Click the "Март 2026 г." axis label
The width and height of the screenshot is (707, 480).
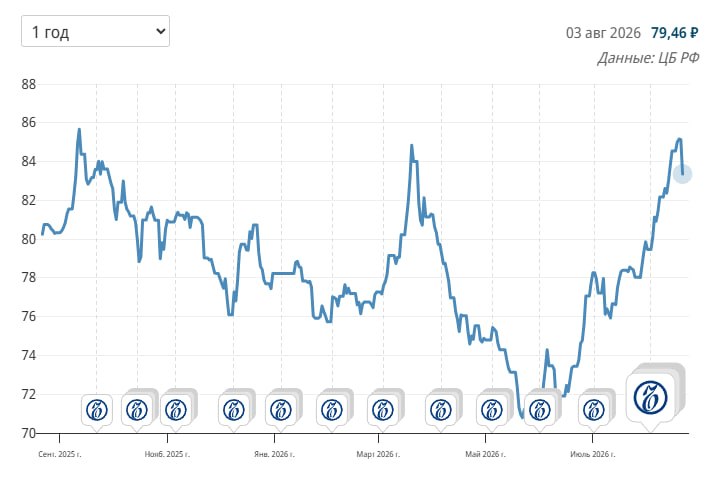(x=378, y=454)
